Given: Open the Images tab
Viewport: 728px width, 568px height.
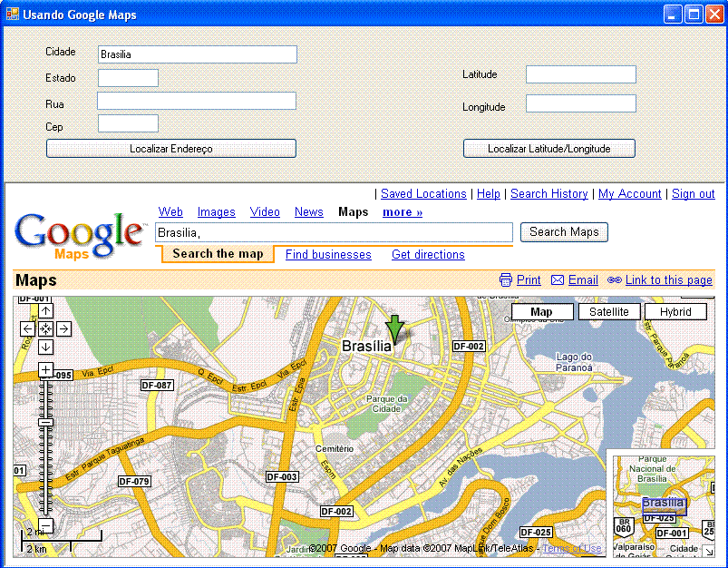Looking at the screenshot, I should click(217, 212).
